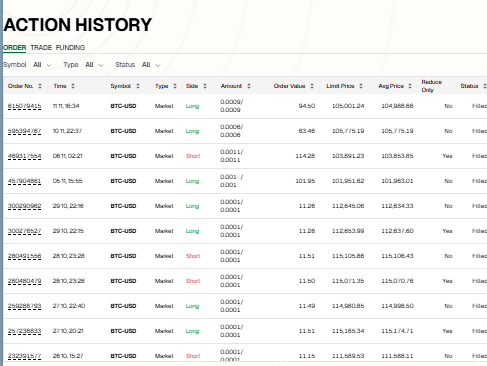Open order number 232391577

coord(24,356)
